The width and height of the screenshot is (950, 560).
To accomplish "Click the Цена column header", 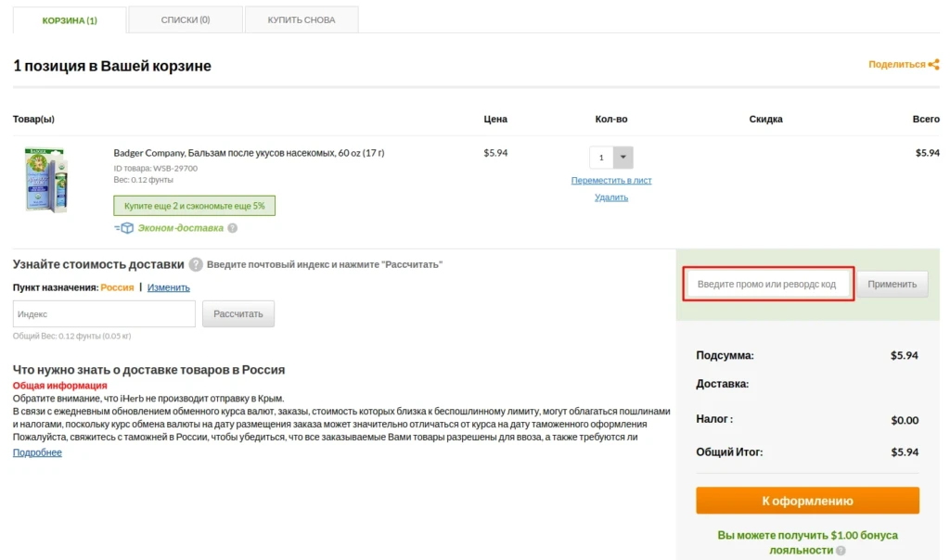I will click(x=495, y=120).
